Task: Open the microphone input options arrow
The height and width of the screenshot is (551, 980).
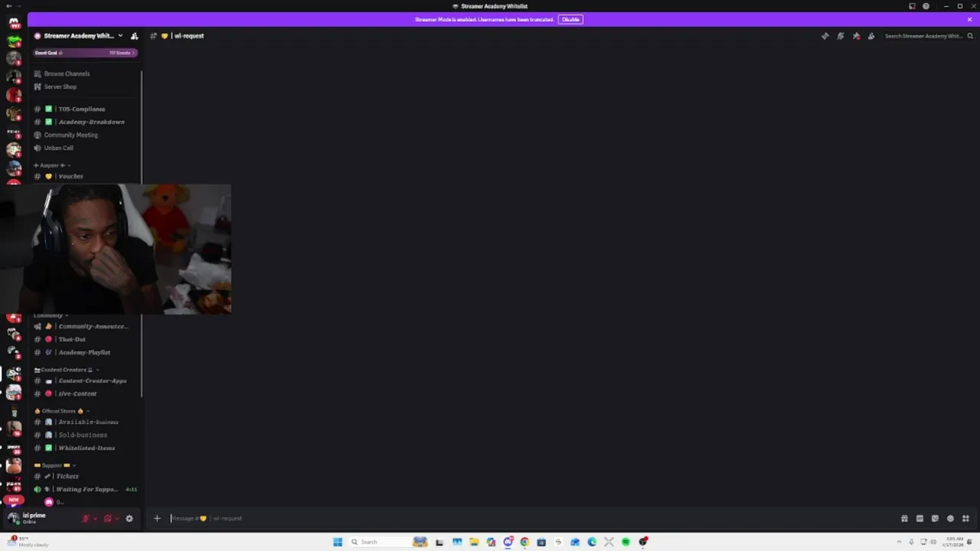Action: point(95,519)
